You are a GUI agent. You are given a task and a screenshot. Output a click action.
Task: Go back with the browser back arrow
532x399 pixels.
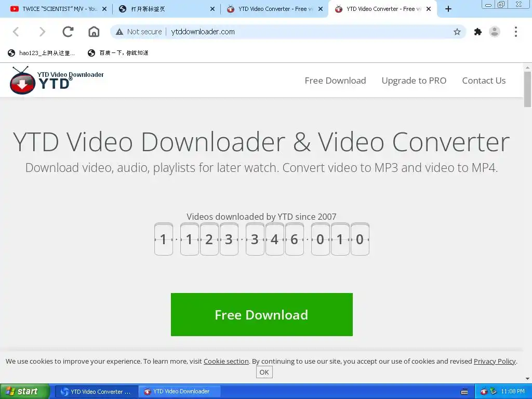16,32
